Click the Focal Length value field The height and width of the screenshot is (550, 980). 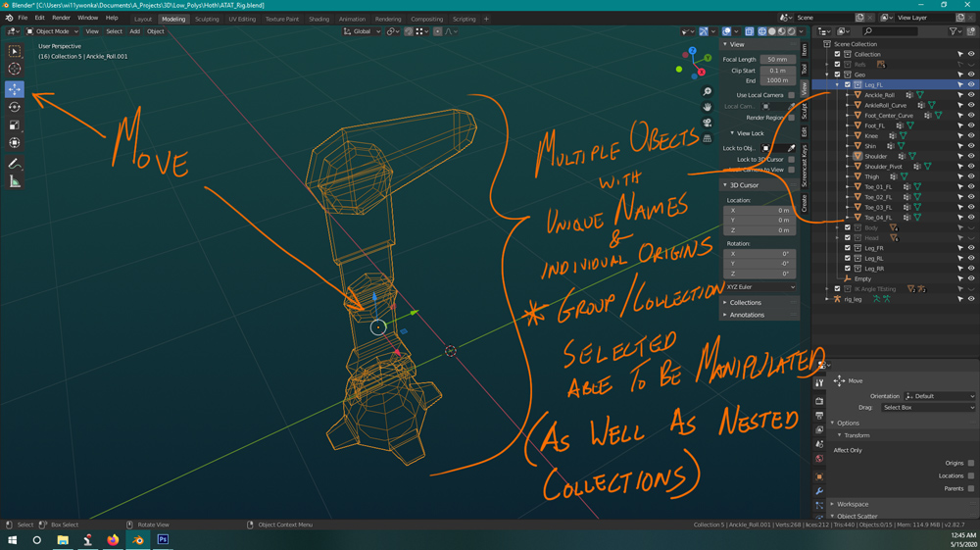click(x=777, y=60)
